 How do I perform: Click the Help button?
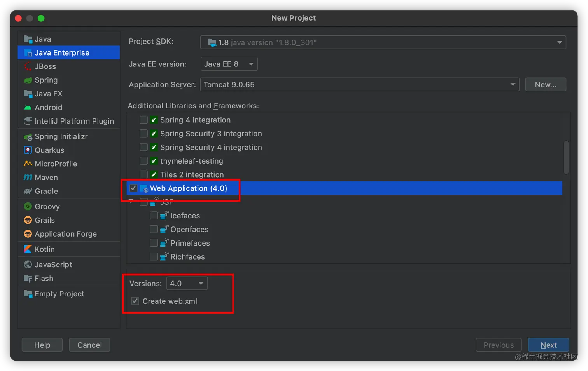42,345
